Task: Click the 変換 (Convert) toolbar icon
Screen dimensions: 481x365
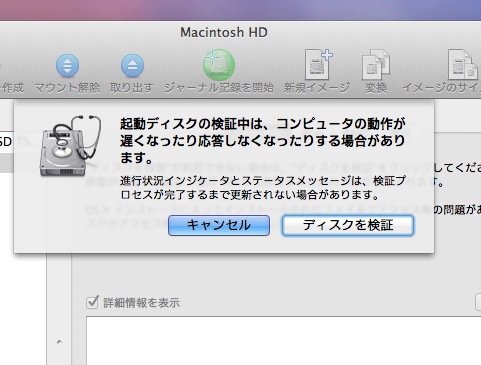Action: [376, 65]
